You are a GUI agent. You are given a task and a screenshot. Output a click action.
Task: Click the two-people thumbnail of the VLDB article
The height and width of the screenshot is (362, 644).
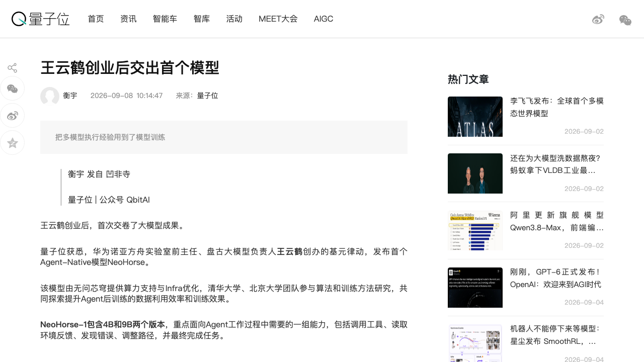pos(475,173)
